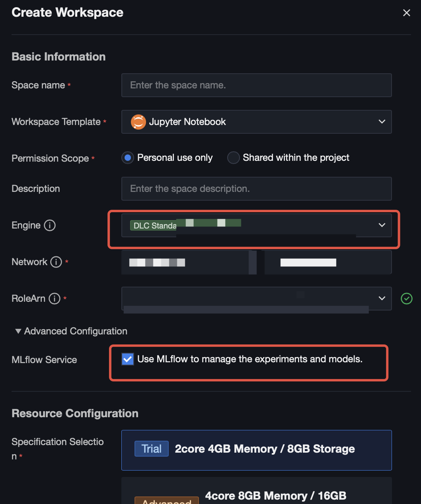Screen dimensions: 421x504
Task: Collapse the Advanced Configuration section
Action: pyautogui.click(x=18, y=331)
